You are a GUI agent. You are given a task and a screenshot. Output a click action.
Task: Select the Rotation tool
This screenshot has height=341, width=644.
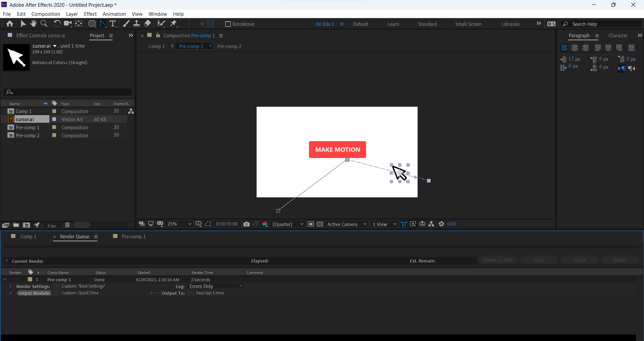point(57,23)
